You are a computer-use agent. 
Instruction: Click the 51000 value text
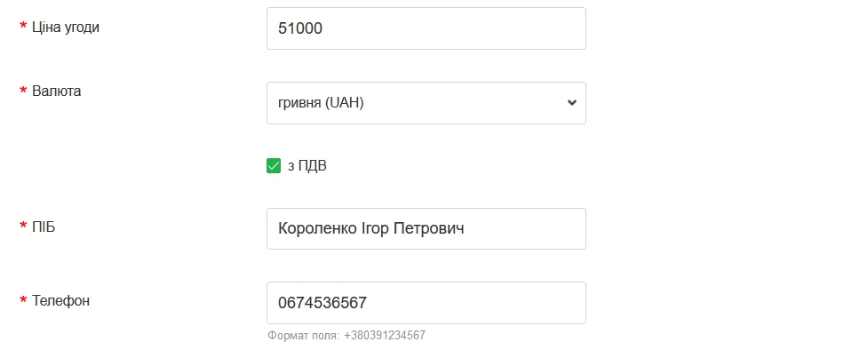coord(299,28)
